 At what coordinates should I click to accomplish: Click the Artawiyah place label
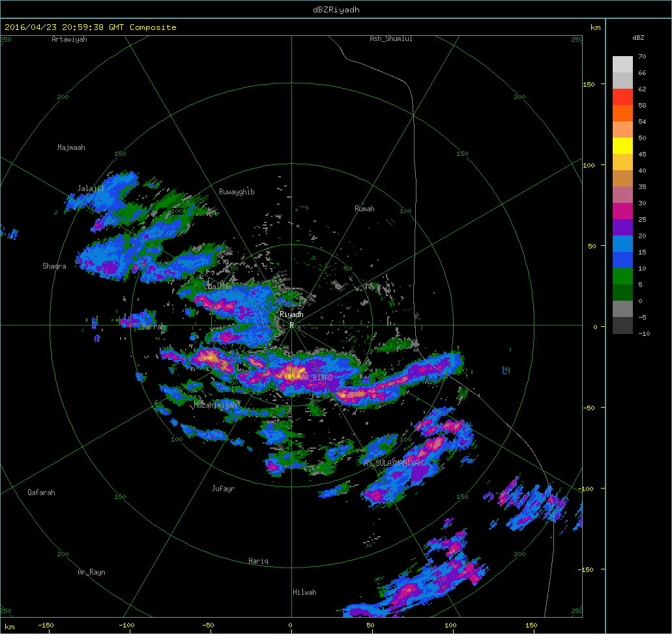point(70,39)
